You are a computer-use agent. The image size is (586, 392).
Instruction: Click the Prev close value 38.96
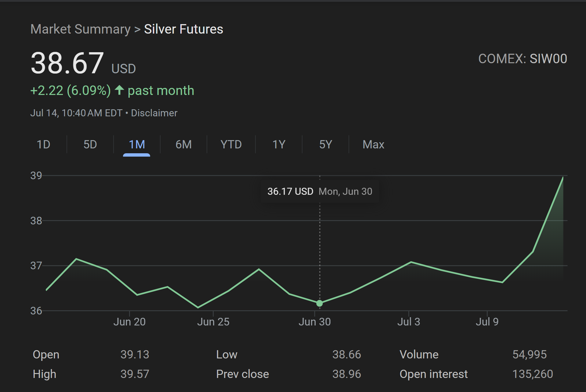click(x=346, y=374)
